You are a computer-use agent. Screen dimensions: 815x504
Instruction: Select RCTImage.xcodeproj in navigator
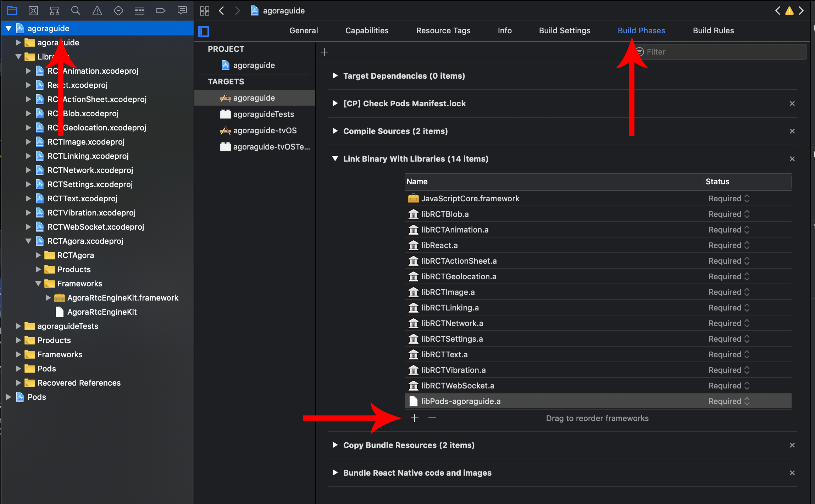coord(86,142)
